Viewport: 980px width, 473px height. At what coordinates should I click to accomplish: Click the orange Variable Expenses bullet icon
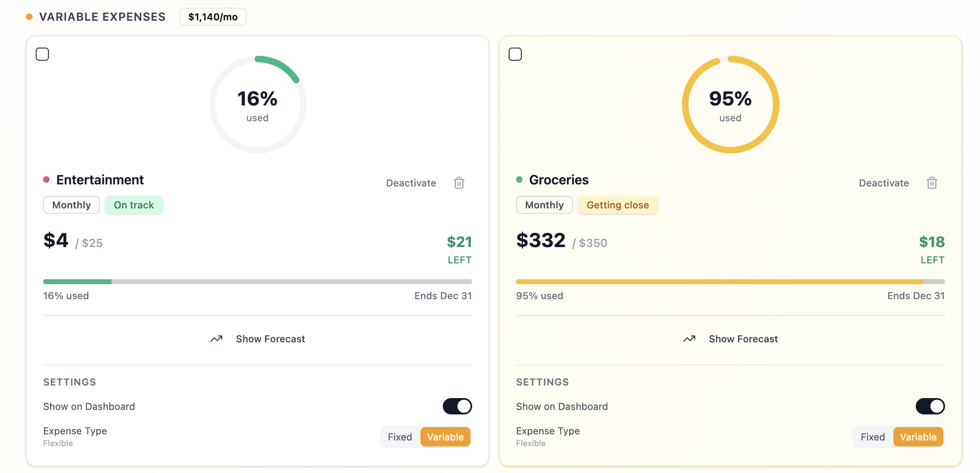pyautogui.click(x=29, y=16)
